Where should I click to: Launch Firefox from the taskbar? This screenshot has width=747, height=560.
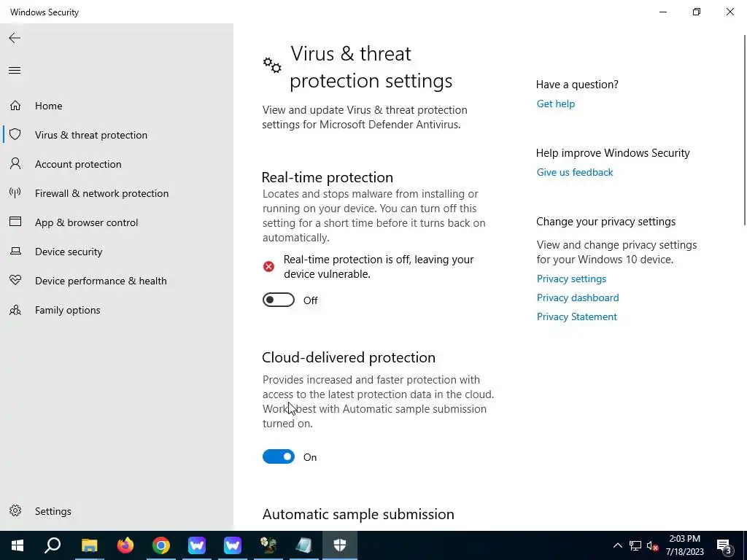(x=125, y=545)
